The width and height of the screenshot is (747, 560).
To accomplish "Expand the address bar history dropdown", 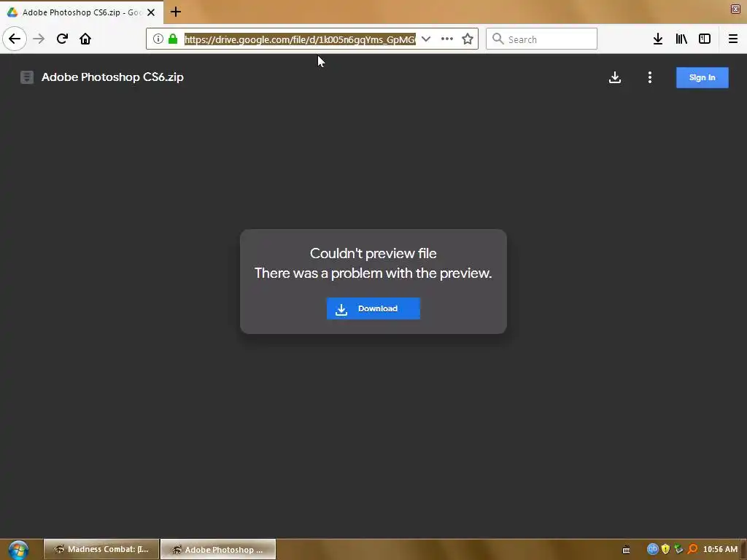I will [x=426, y=39].
